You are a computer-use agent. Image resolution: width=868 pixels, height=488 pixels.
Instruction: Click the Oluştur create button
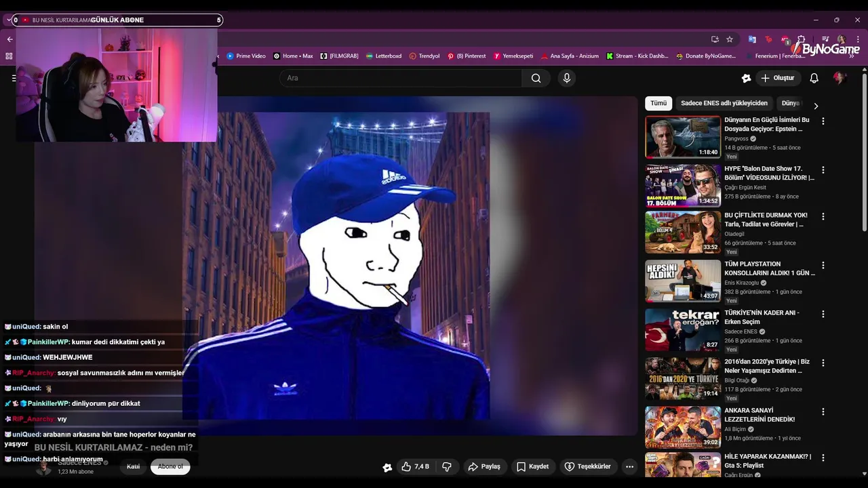click(x=778, y=78)
